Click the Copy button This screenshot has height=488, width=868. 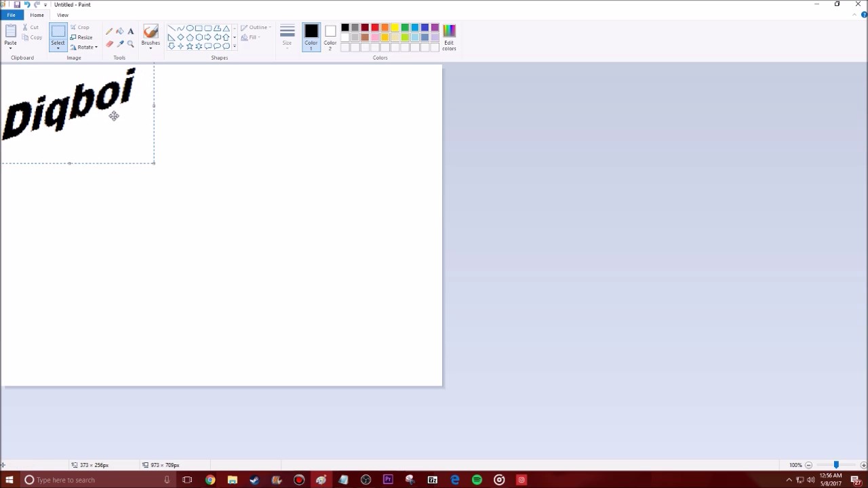(x=32, y=37)
